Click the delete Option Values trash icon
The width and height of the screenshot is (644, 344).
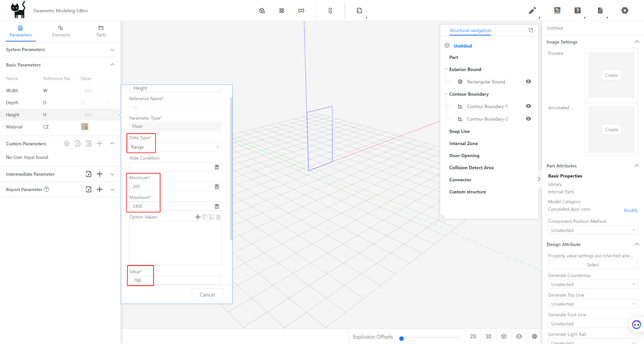(219, 217)
